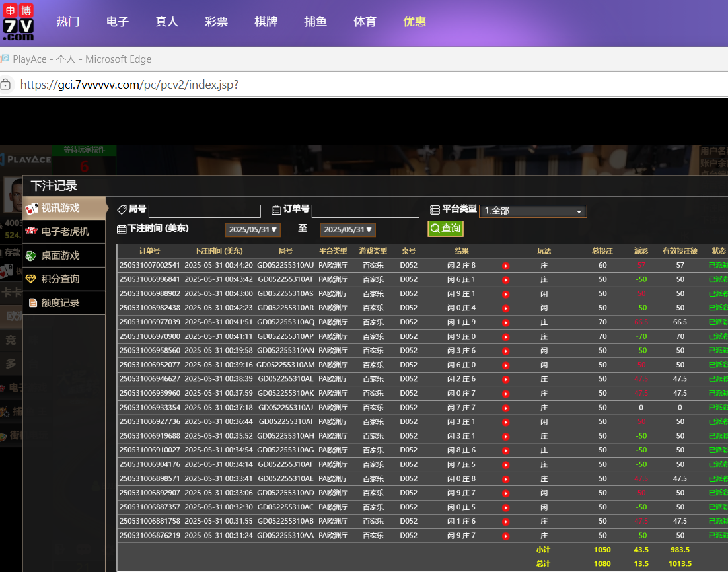Open the end date picker after 至
The width and height of the screenshot is (728, 572).
[x=348, y=229]
